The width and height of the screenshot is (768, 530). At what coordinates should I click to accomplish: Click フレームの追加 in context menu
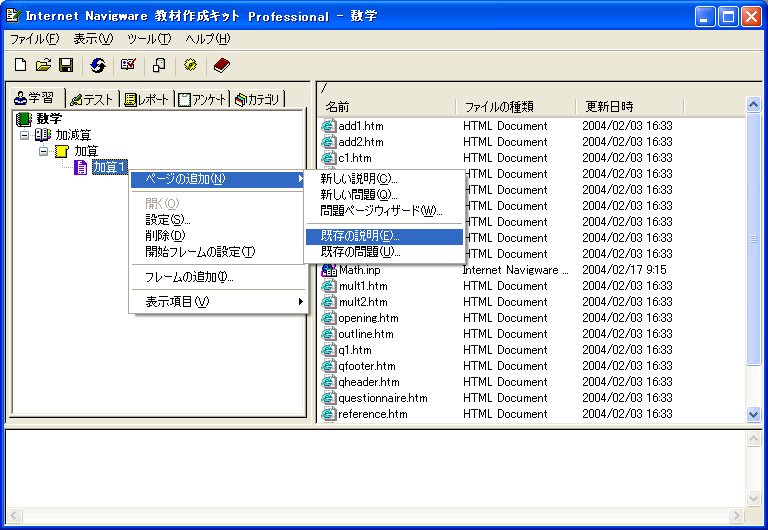coord(189,276)
